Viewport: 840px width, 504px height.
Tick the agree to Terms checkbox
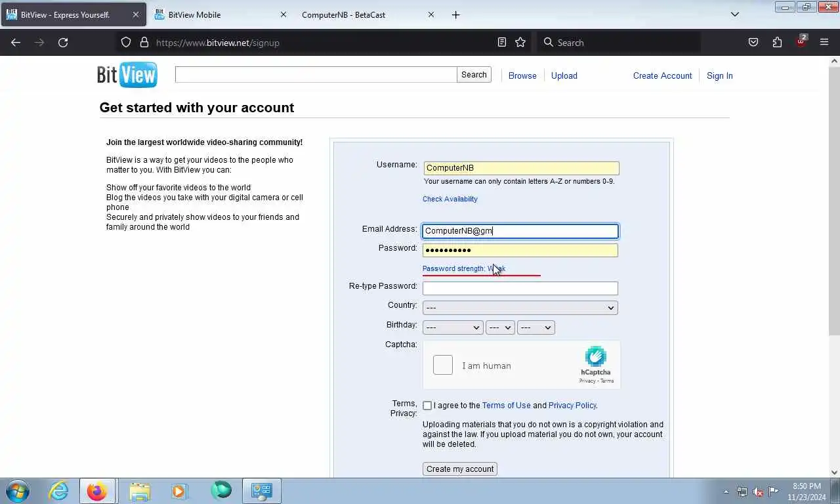[427, 406]
